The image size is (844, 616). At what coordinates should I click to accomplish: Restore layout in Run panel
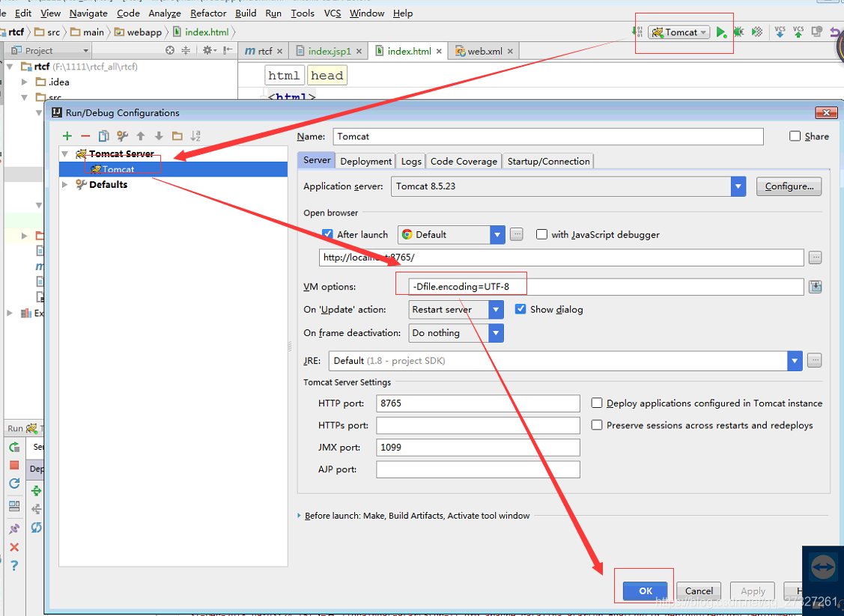[14, 506]
